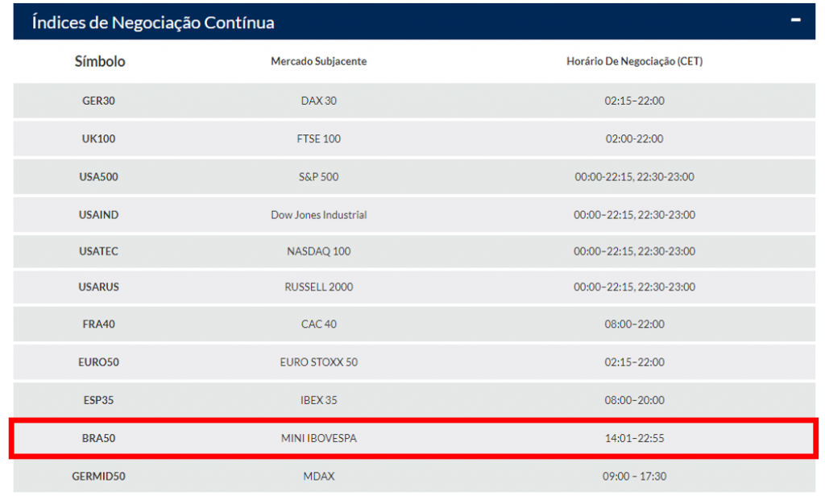Screen dimensions: 825x504
Task: Click the EURO STOXX 50 cell
Action: tap(319, 362)
